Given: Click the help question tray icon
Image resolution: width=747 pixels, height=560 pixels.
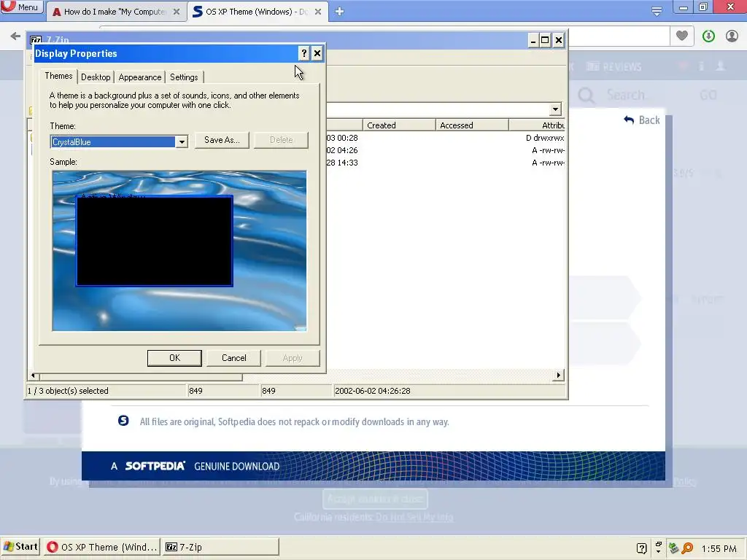Looking at the screenshot, I should [642, 548].
